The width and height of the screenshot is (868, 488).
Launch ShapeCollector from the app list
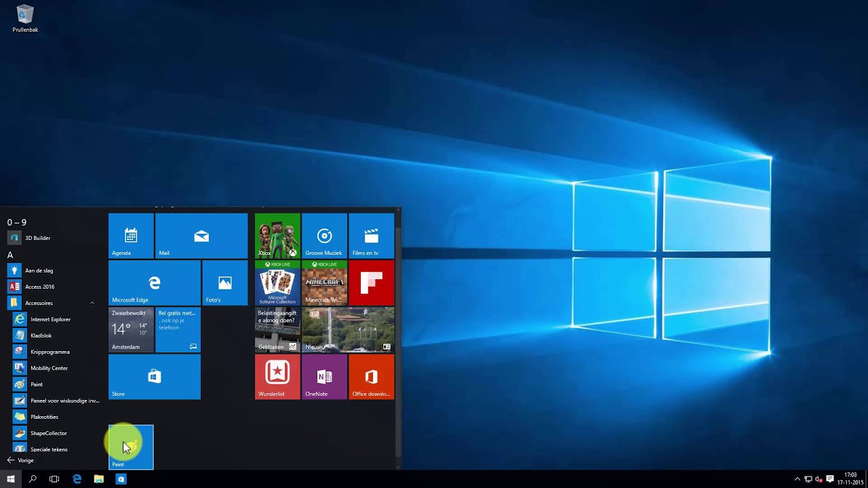(x=56, y=433)
